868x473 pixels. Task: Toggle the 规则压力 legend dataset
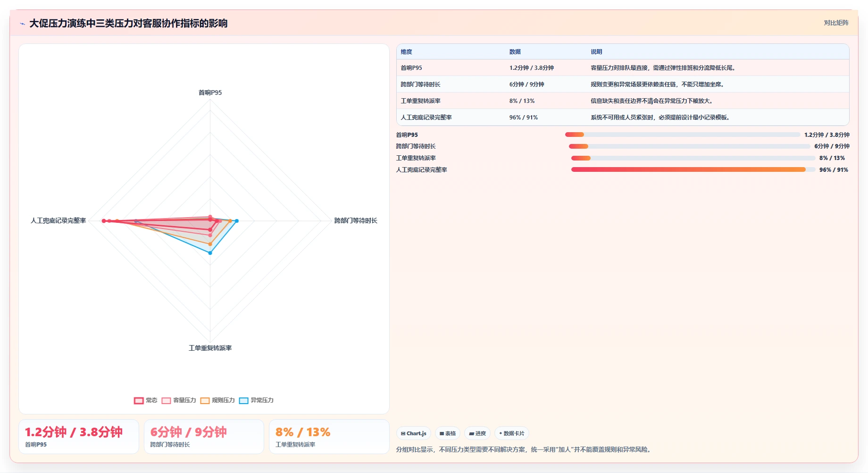click(x=217, y=400)
